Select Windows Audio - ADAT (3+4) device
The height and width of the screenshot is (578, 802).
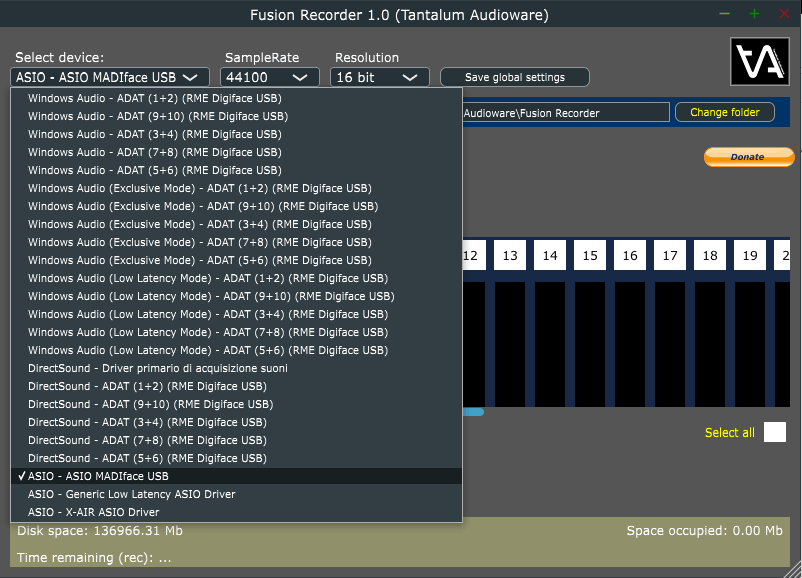[x=236, y=134]
